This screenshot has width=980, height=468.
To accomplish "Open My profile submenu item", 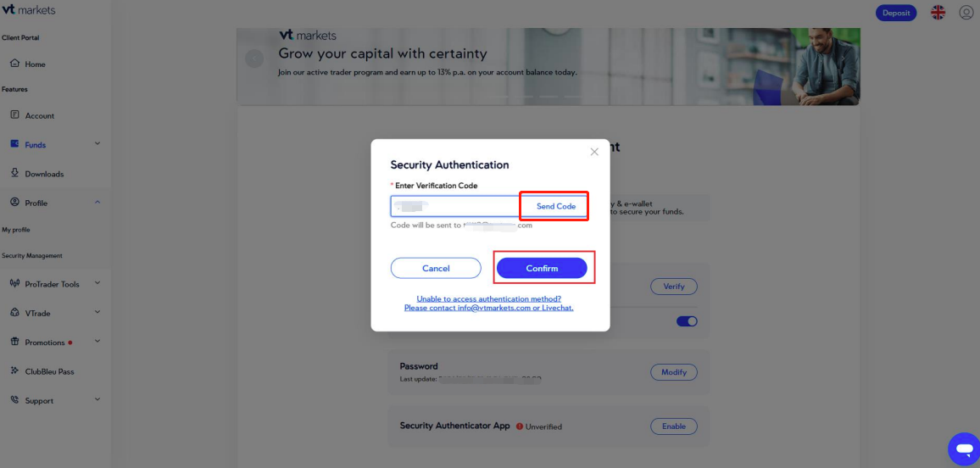I will tap(16, 230).
